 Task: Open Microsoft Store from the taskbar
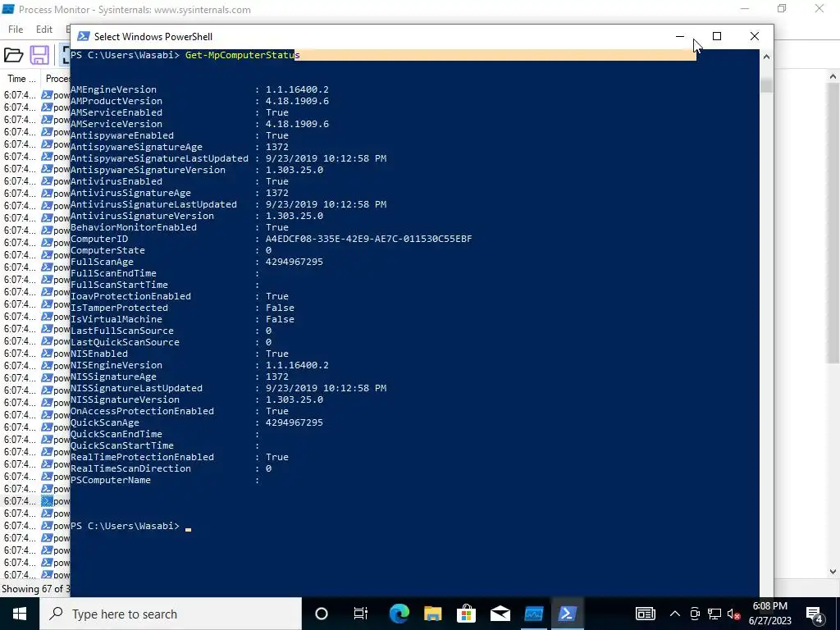coord(467,614)
